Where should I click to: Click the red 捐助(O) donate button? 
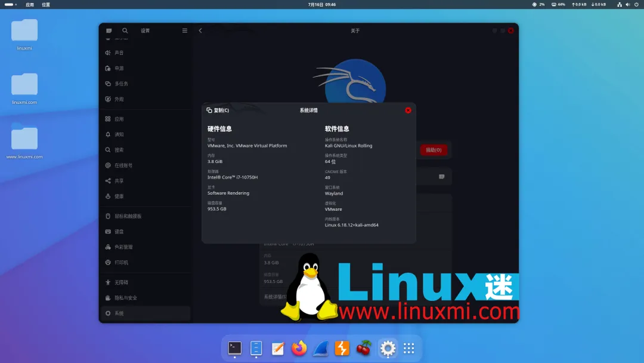point(434,150)
